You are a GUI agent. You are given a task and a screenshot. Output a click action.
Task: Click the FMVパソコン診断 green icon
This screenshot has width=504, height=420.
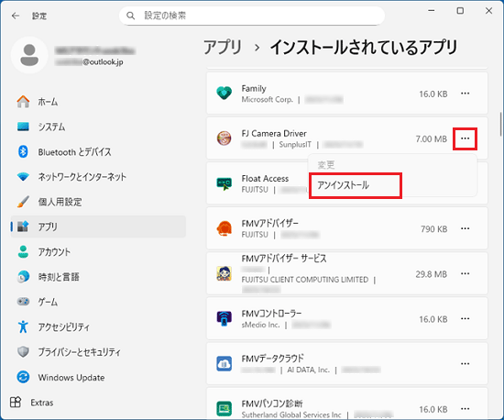pos(224,409)
